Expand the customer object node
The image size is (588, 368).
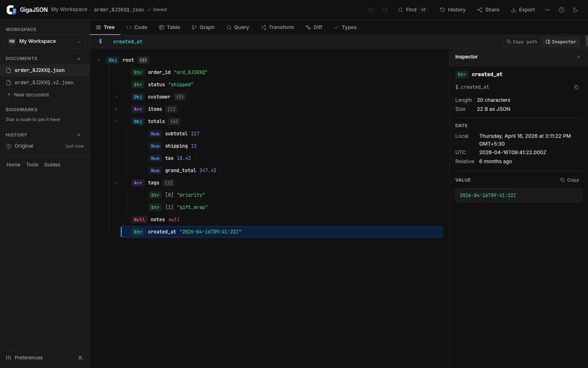(x=116, y=97)
